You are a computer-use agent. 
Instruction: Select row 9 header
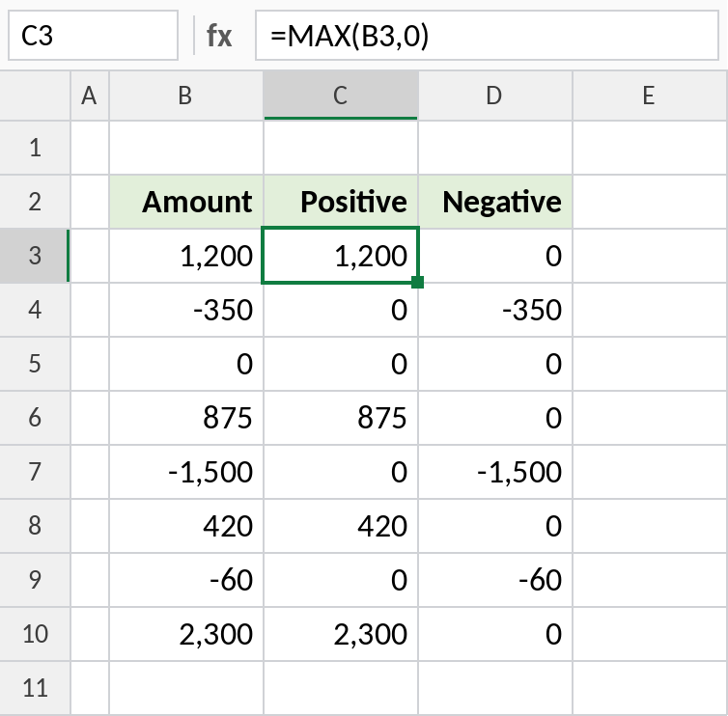click(x=35, y=580)
